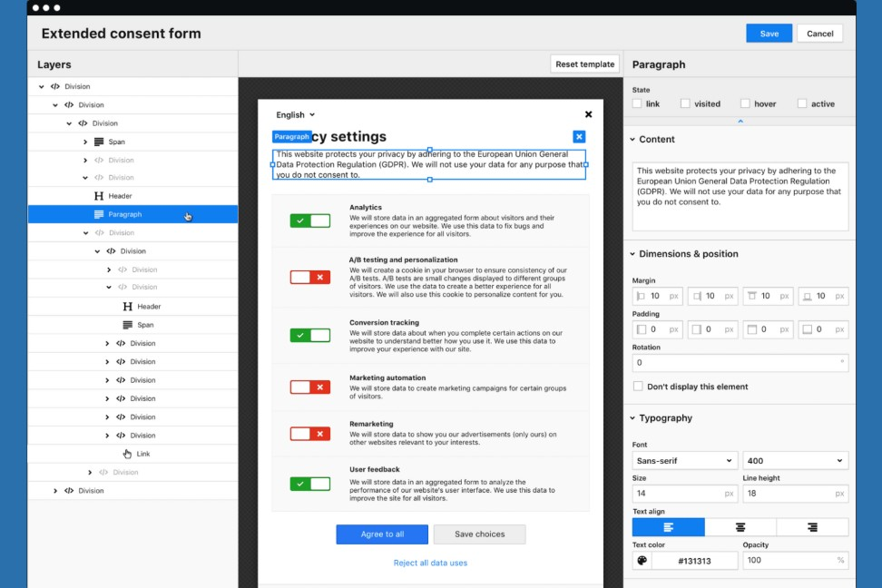The image size is (882, 588).
Task: Open the text color swatch for #131313
Action: coord(642,560)
